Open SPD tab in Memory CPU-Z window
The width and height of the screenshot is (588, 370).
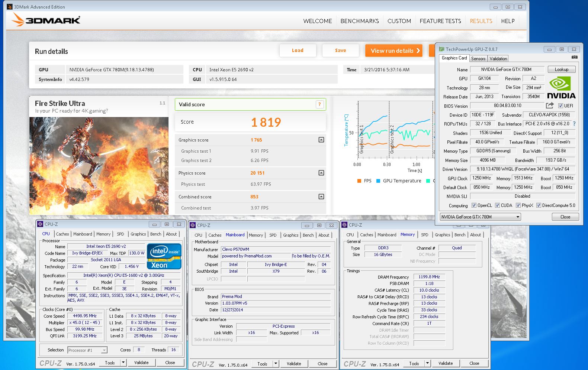point(425,235)
